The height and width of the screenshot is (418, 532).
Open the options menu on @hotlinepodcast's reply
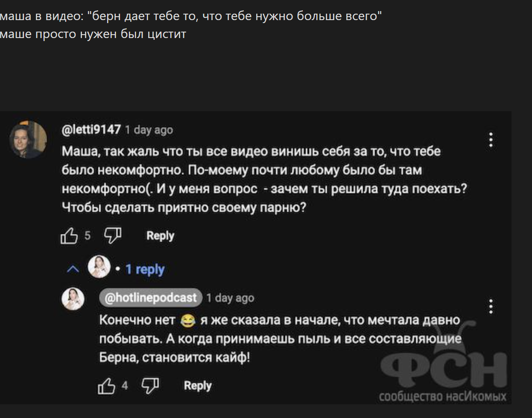(x=491, y=306)
